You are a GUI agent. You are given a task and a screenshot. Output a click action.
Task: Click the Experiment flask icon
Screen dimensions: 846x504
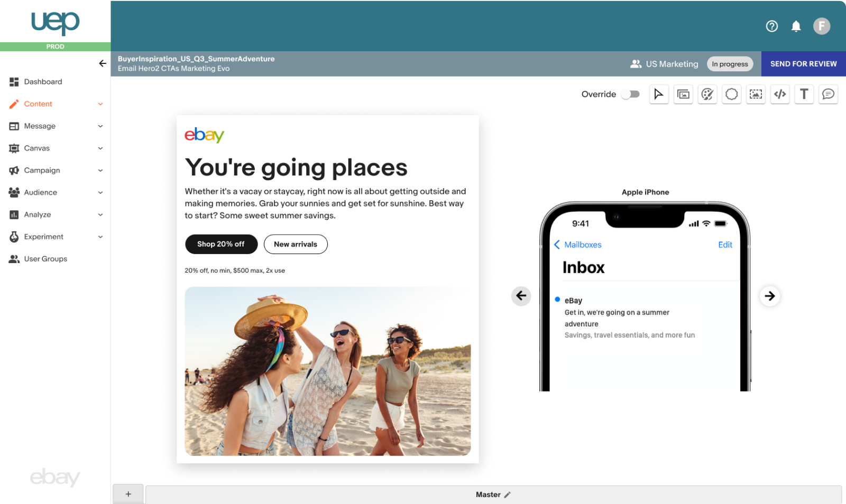(14, 237)
